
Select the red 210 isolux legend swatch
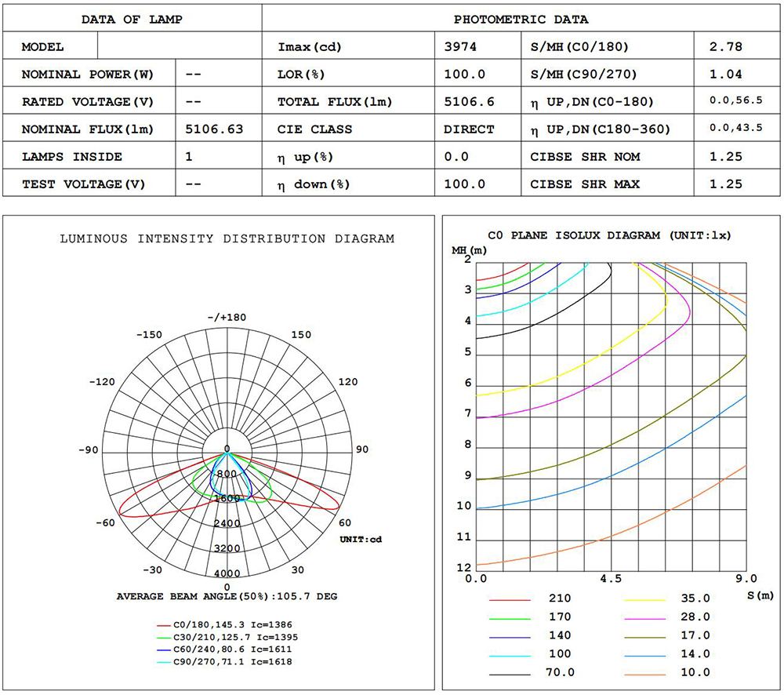point(510,599)
